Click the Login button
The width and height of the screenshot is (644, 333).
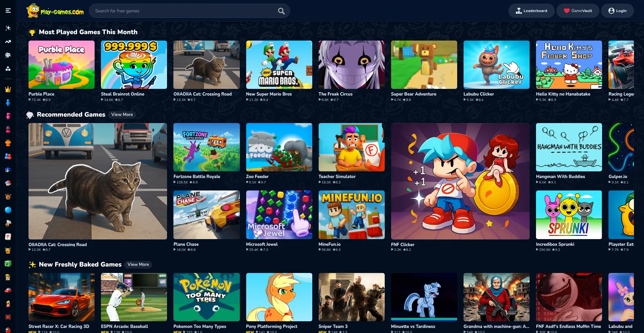click(x=618, y=11)
